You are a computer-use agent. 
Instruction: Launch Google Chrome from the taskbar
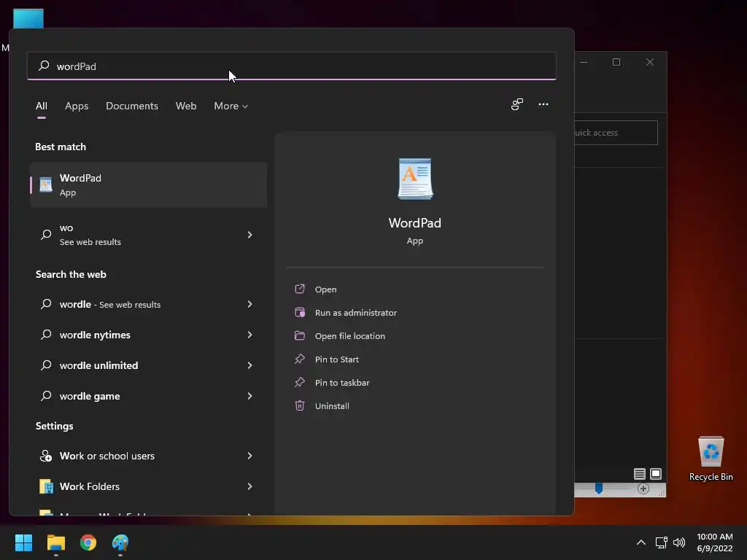click(88, 542)
